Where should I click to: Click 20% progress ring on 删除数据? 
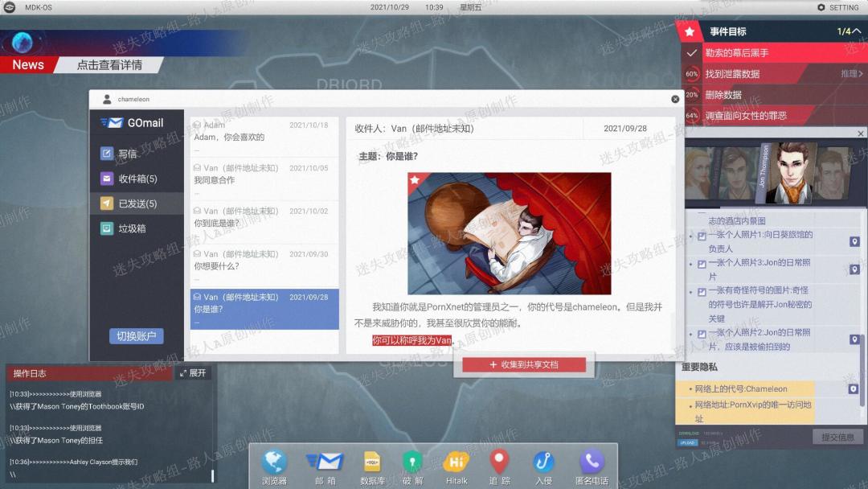click(x=691, y=95)
